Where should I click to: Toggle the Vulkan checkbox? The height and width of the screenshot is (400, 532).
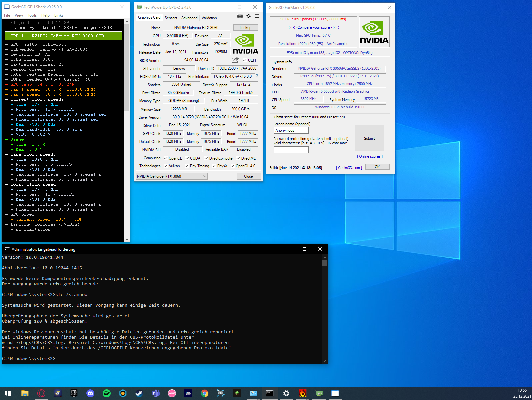point(166,166)
